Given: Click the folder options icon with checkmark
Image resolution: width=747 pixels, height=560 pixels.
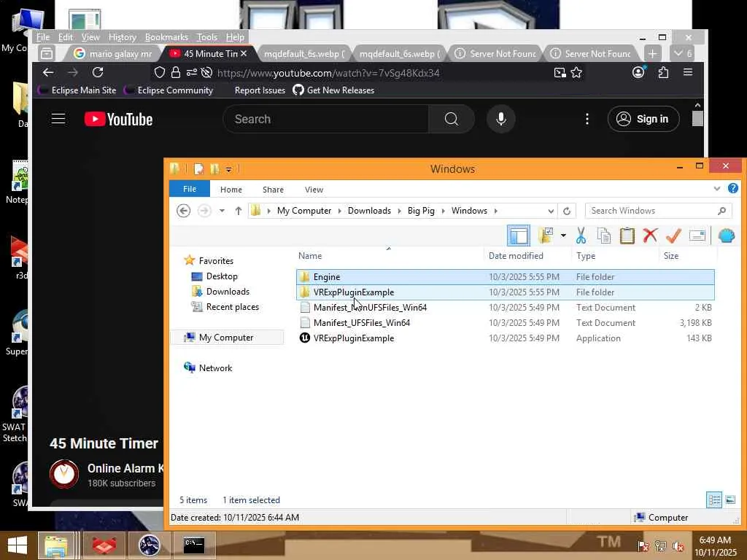Looking at the screenshot, I should (x=546, y=236).
